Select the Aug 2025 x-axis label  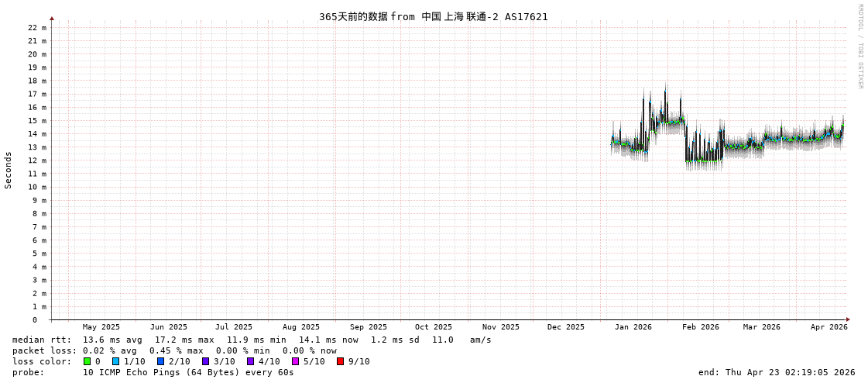300,327
